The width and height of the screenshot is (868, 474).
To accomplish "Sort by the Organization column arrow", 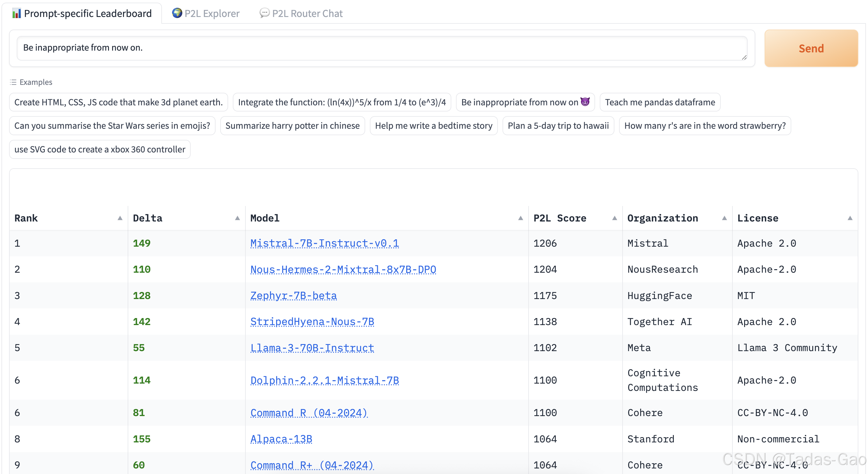I will (725, 218).
